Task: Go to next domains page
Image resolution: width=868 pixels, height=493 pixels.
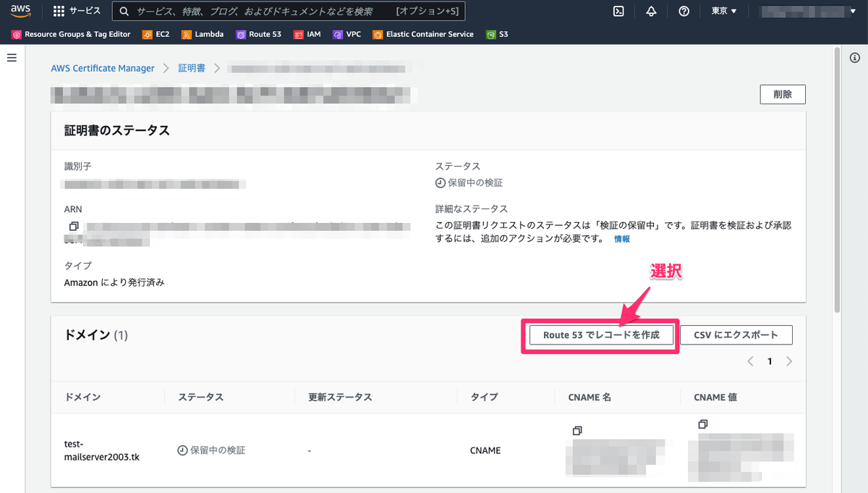Action: pyautogui.click(x=789, y=361)
